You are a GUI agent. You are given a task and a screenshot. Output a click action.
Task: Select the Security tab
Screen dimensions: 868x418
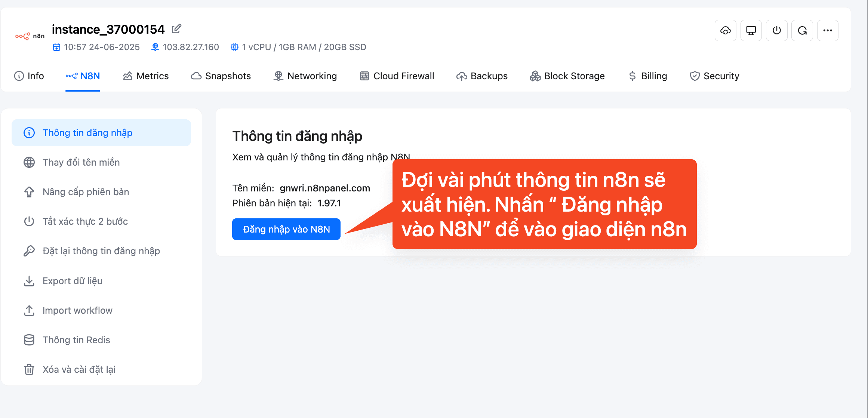coord(714,76)
